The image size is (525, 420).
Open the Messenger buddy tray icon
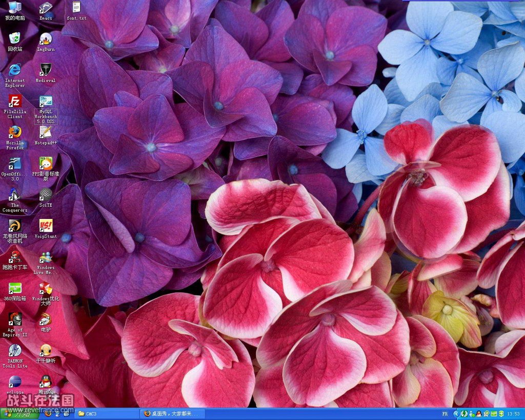point(472,414)
